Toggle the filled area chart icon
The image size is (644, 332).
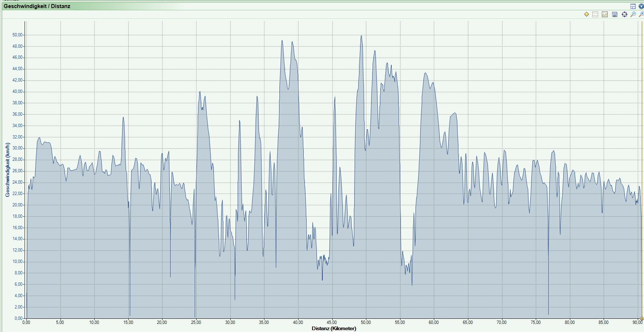[x=605, y=14]
